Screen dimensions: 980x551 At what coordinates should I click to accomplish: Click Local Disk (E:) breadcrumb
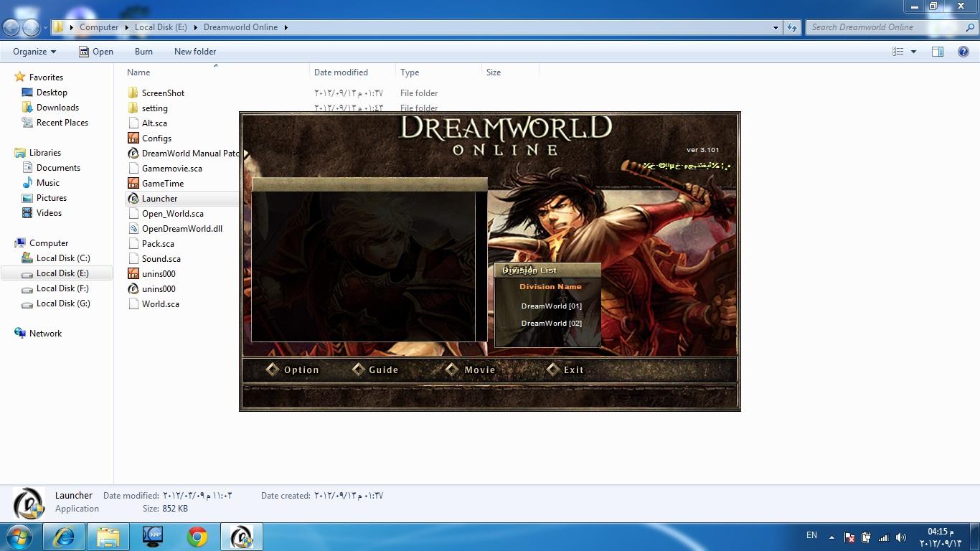(161, 27)
